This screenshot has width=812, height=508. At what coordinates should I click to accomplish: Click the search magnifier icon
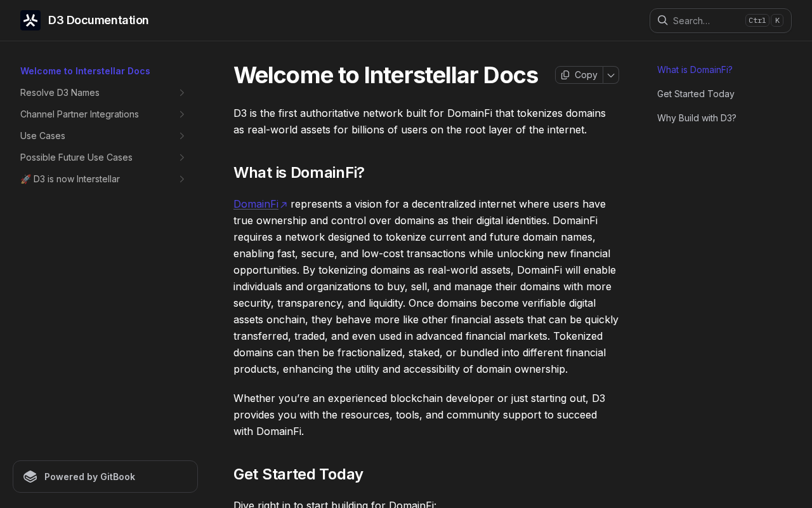pos(662,20)
